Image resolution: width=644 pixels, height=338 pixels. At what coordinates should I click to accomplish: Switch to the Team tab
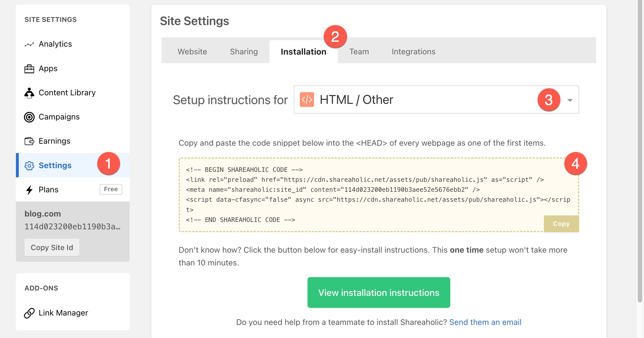click(359, 51)
